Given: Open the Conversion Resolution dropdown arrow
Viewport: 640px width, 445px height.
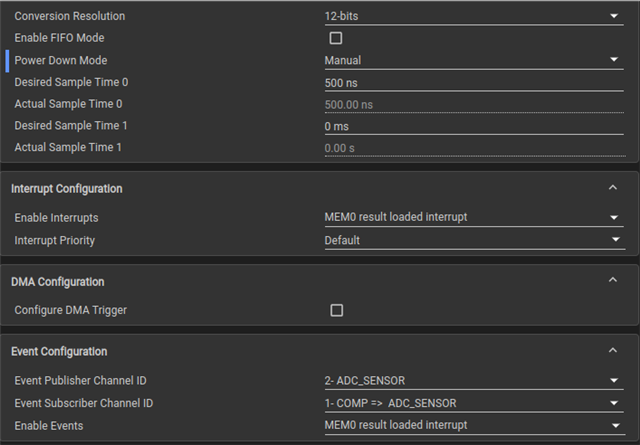Looking at the screenshot, I should click(614, 16).
